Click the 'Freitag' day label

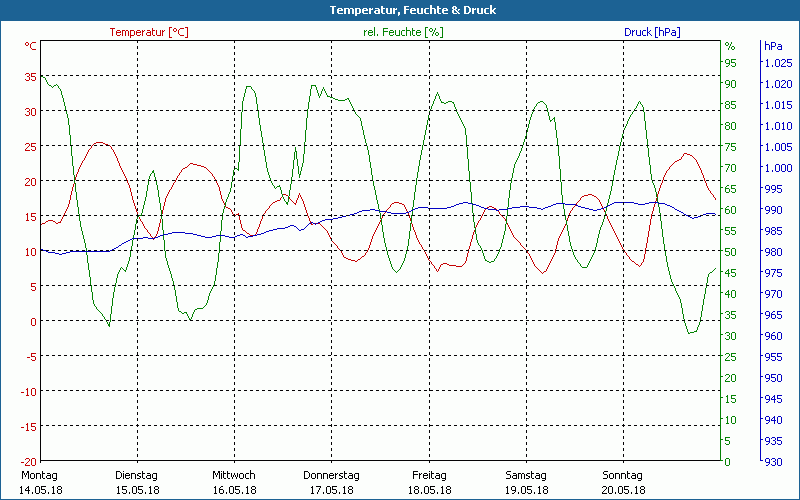[x=429, y=475]
